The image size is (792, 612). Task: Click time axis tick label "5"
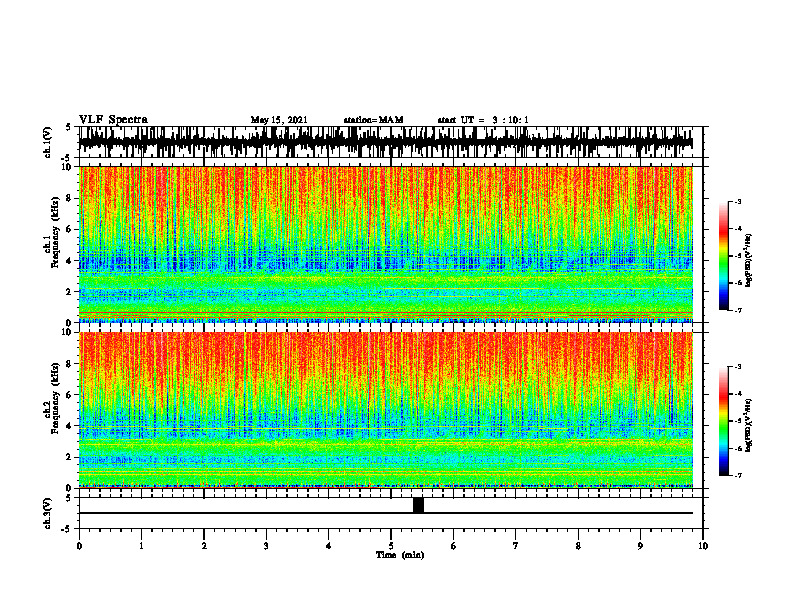(x=391, y=546)
